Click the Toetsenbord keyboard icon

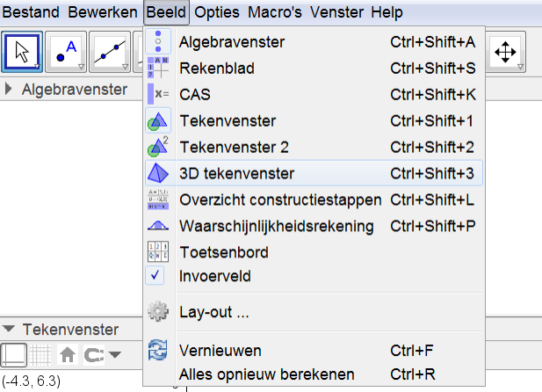(x=158, y=251)
